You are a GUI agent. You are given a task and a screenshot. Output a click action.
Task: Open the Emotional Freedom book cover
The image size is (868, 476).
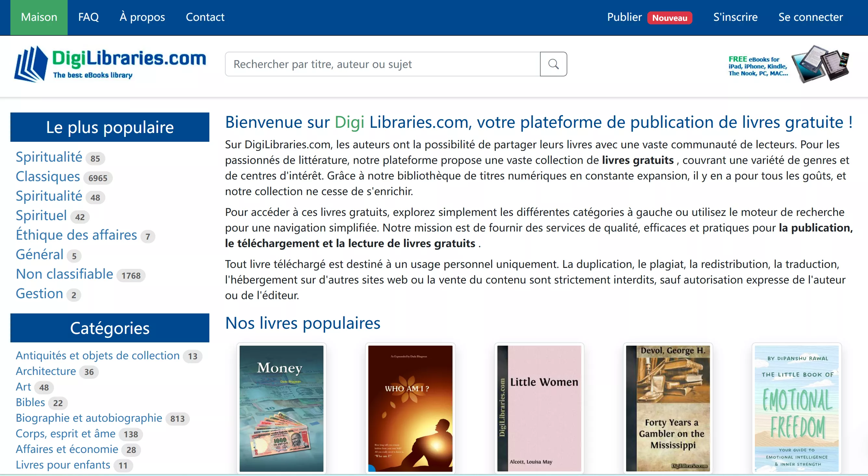click(x=796, y=408)
